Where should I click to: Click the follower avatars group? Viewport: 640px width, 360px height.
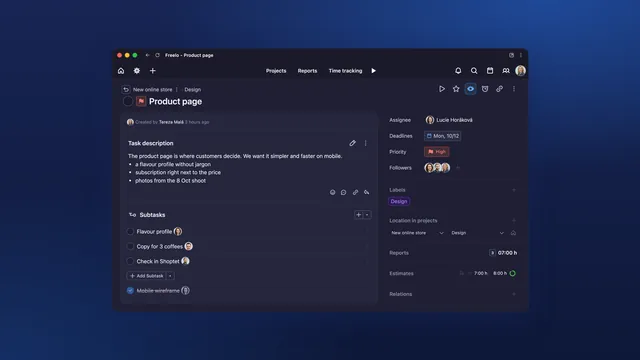point(437,168)
